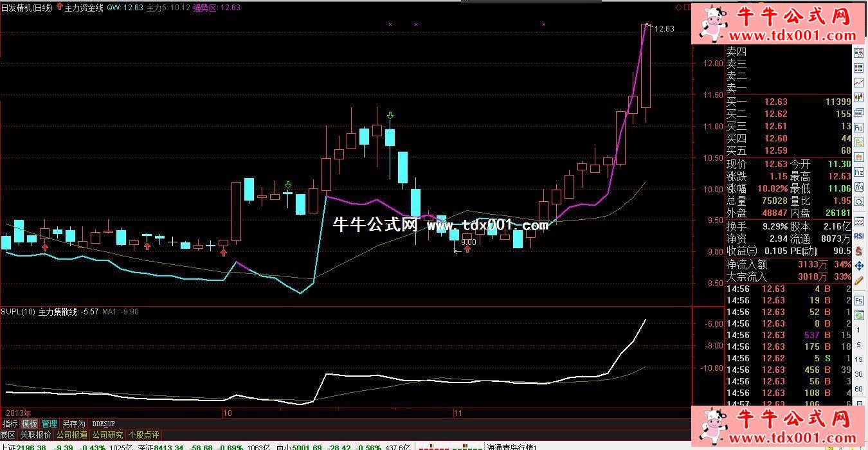The width and height of the screenshot is (868, 450).
Task: Select the 60-minute period button
Action: tap(859, 389)
